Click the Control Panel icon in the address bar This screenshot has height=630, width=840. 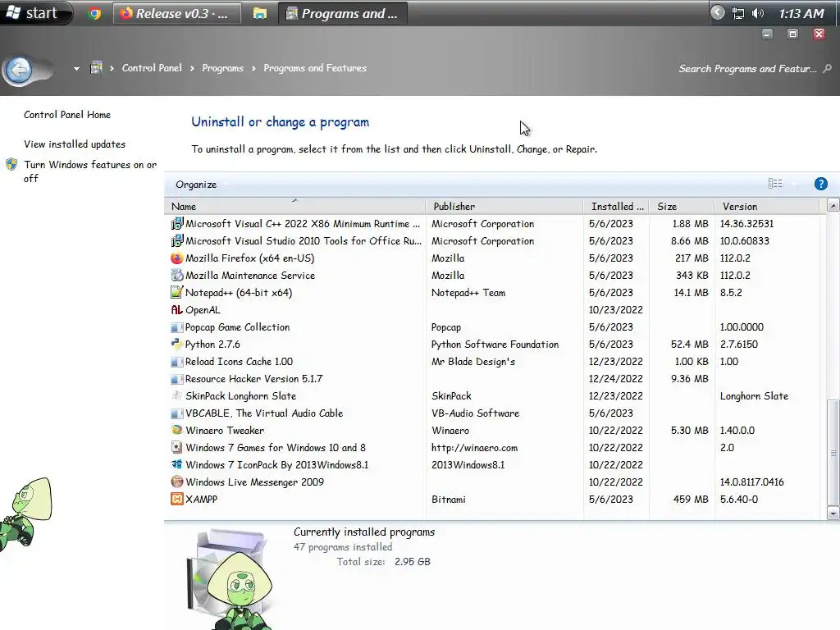click(x=97, y=68)
